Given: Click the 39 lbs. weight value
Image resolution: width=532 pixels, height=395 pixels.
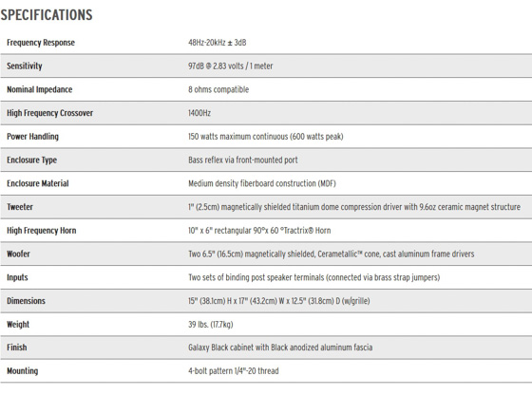Looking at the screenshot, I should [x=211, y=325].
